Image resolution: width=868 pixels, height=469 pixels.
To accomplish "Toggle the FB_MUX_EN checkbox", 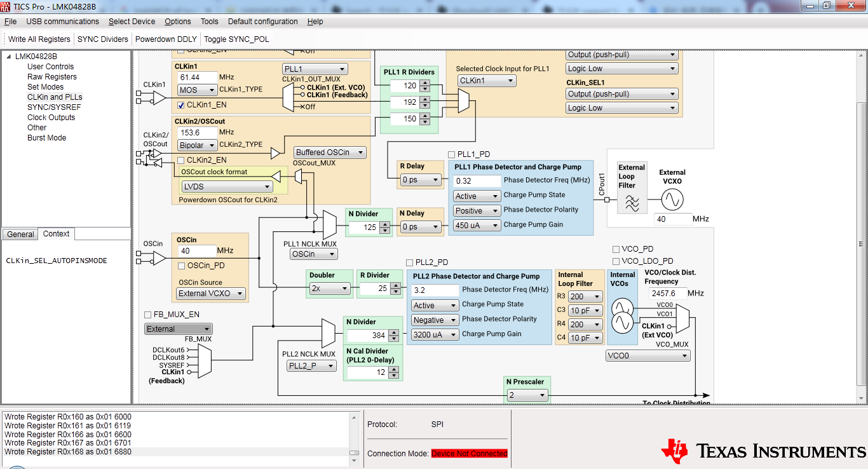I will point(147,315).
